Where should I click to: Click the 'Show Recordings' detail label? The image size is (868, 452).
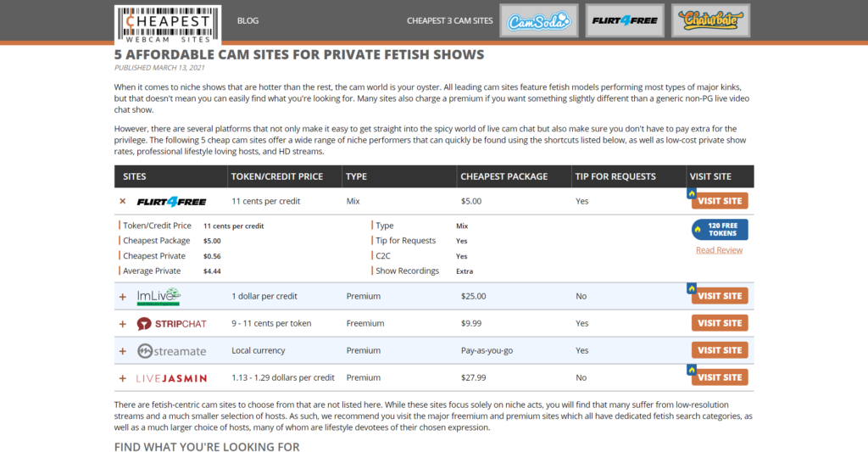pos(408,271)
